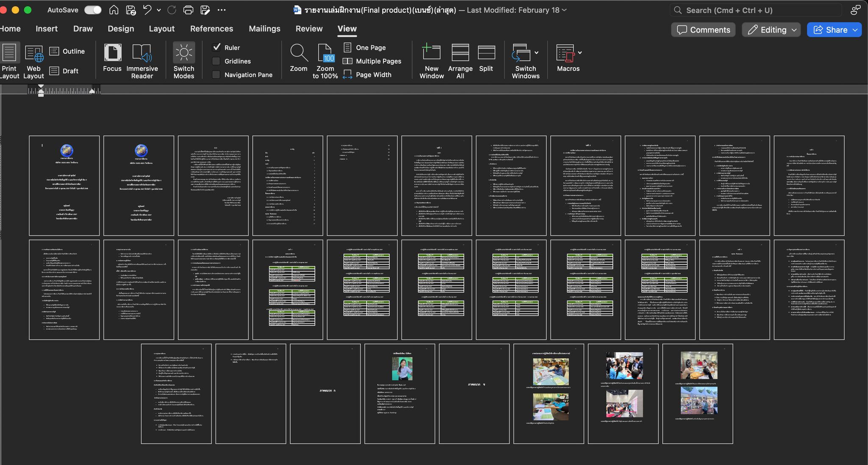This screenshot has height=465, width=868.
Task: Open the Comments pane
Action: pos(703,30)
